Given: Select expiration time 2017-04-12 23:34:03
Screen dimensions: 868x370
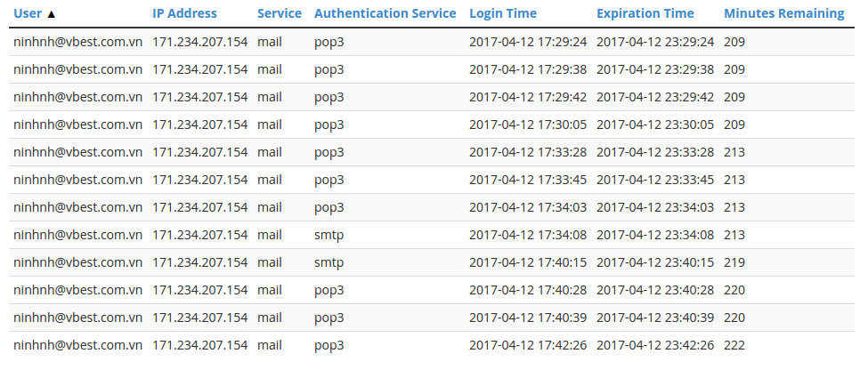Looking at the screenshot, I should coord(655,207).
